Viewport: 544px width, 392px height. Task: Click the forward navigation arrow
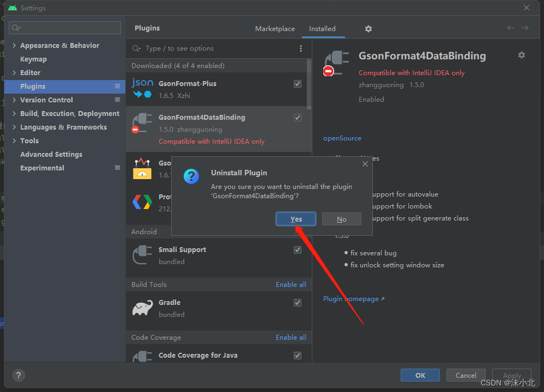(x=525, y=28)
